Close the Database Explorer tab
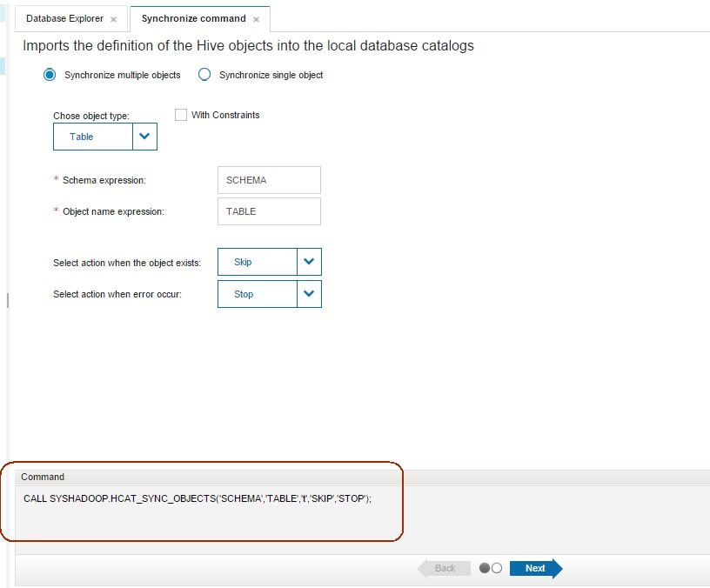 (x=113, y=19)
